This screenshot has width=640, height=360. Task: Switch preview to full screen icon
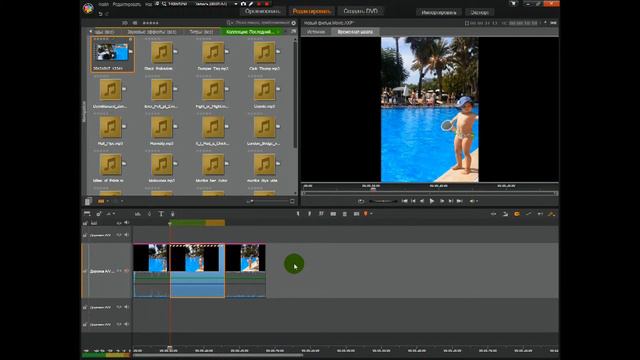[553, 23]
